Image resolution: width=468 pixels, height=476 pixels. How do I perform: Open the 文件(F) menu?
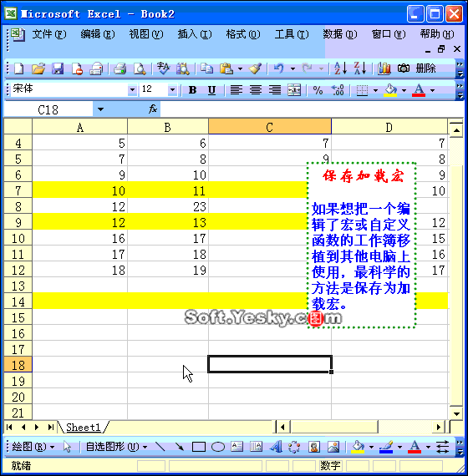[49, 34]
